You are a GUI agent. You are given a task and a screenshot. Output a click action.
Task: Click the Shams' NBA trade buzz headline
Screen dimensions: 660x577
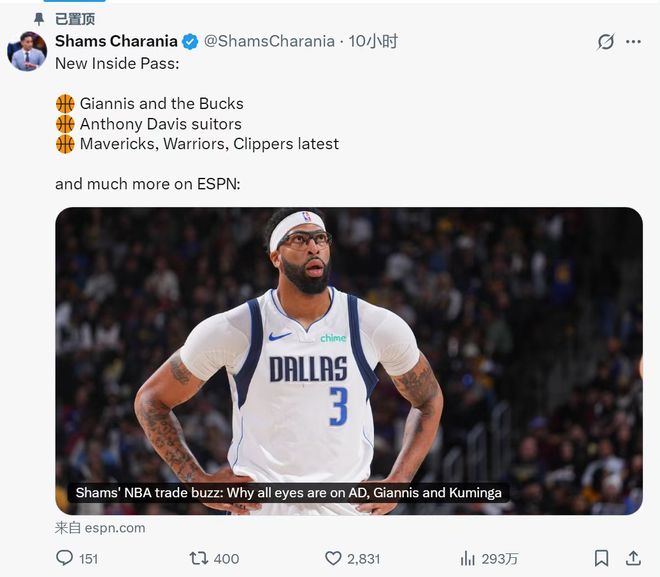tap(290, 492)
